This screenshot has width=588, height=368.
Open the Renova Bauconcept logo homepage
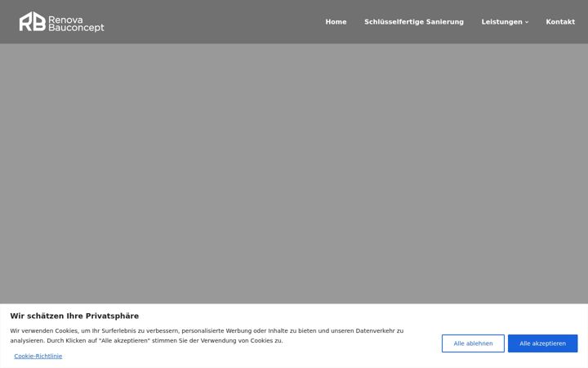click(62, 22)
